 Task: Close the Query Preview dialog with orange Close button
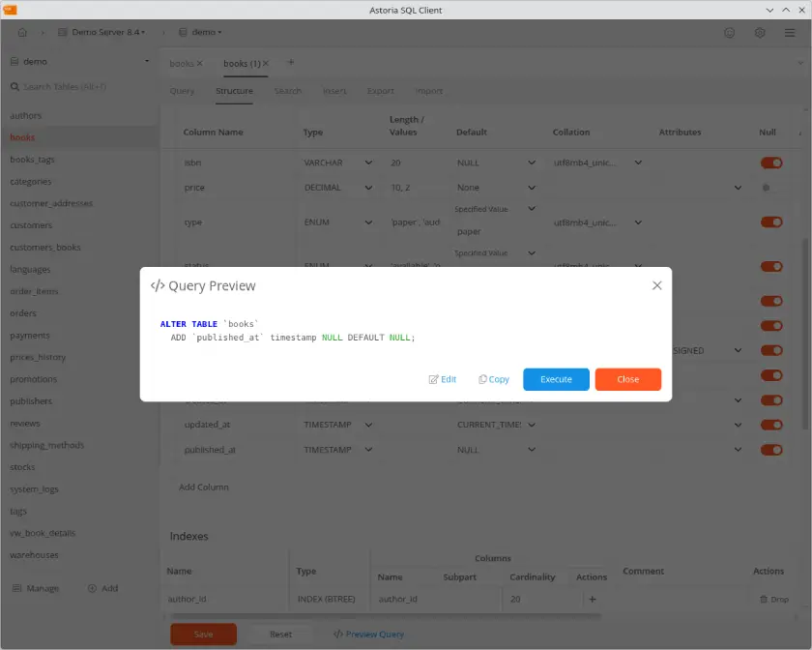pos(627,379)
